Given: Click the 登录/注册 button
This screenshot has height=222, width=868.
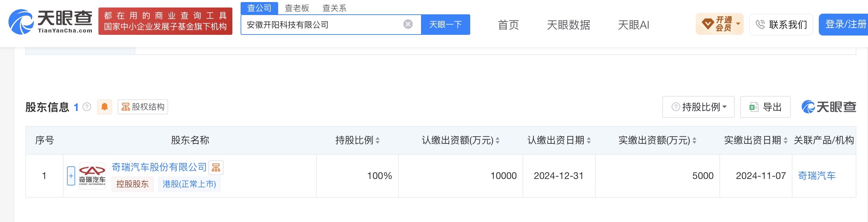Looking at the screenshot, I should (x=843, y=25).
